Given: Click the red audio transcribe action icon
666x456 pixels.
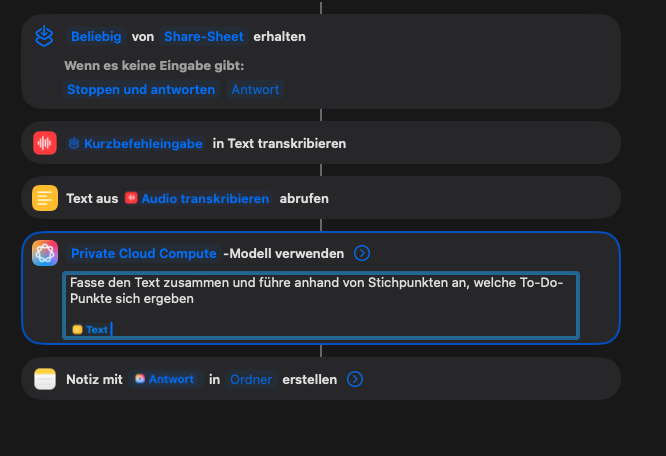Looking at the screenshot, I should coord(44,143).
